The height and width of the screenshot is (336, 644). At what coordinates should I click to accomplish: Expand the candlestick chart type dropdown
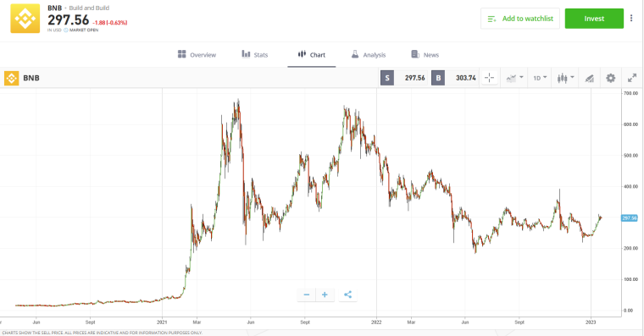point(565,78)
